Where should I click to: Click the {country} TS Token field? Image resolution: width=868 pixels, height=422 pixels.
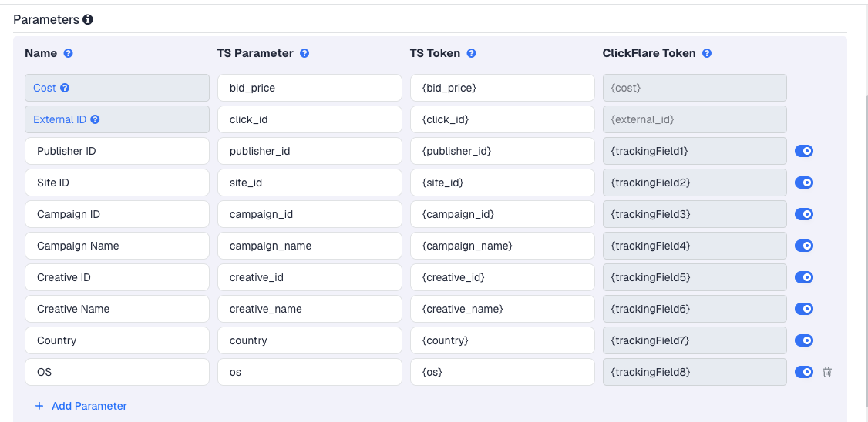click(503, 340)
